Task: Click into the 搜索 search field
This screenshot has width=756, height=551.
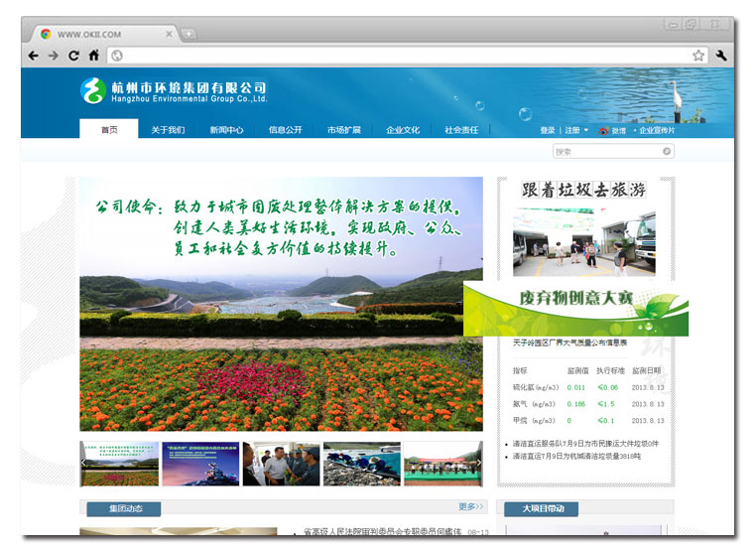Action: (x=605, y=152)
